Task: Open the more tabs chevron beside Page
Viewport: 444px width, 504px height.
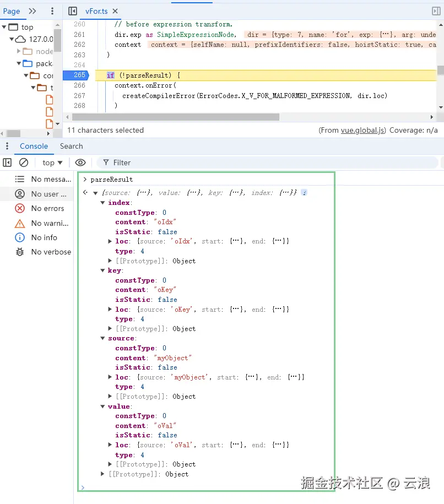Action: 32,11
